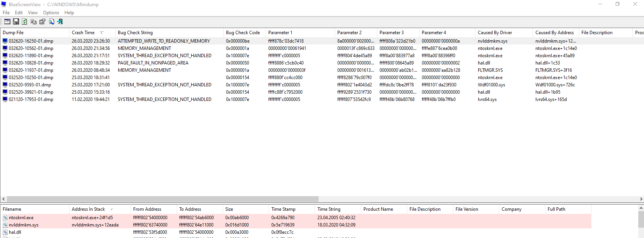Viewport: 644px width, 238px height.
Task: Sort by Parameter 1 column header
Action: pyautogui.click(x=300, y=33)
